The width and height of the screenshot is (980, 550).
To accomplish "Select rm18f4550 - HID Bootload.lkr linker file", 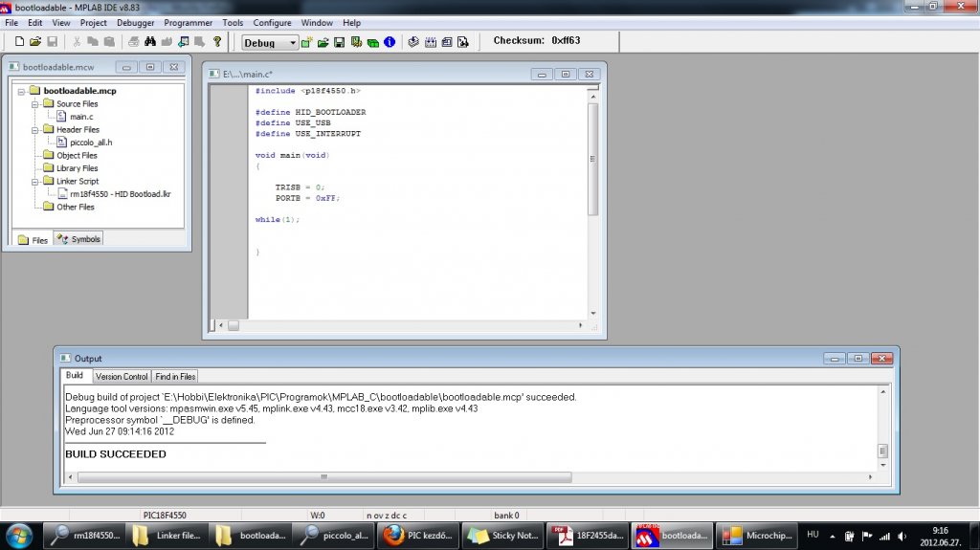I will (120, 194).
